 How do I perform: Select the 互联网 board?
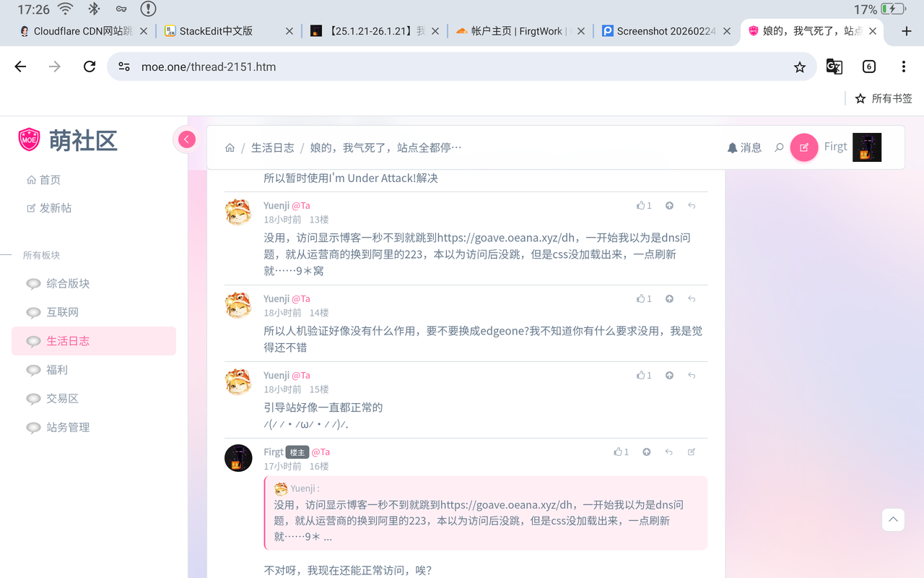94,312
